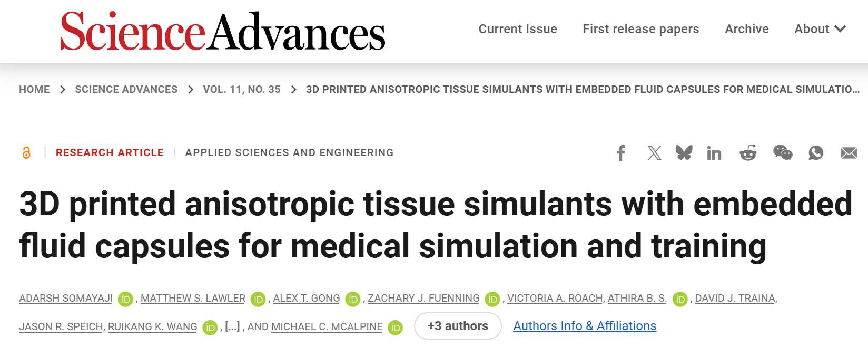Screen dimensions: 868x346
Task: Click the Vol. 11, No. 35 breadcrumb
Action: [242, 90]
